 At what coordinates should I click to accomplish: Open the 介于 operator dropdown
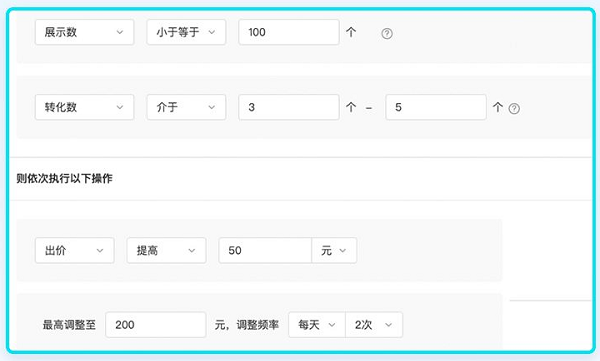click(186, 107)
